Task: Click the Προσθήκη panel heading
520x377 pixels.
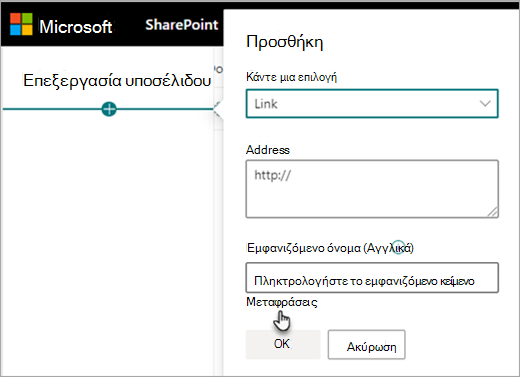Action: (x=285, y=42)
